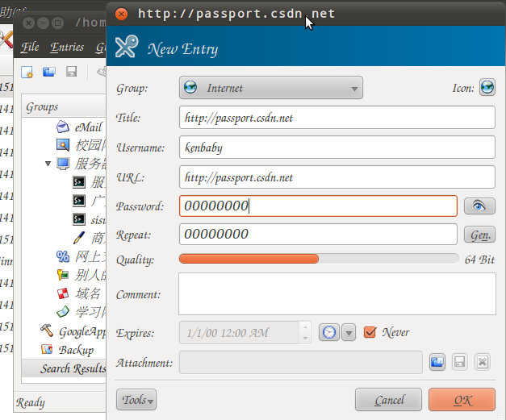The height and width of the screenshot is (420, 506).
Task: Click New Database icon in toolbar
Action: point(27,72)
